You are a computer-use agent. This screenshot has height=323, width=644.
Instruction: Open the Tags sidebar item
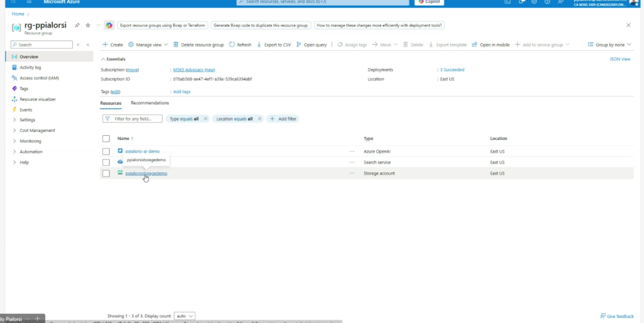(24, 89)
